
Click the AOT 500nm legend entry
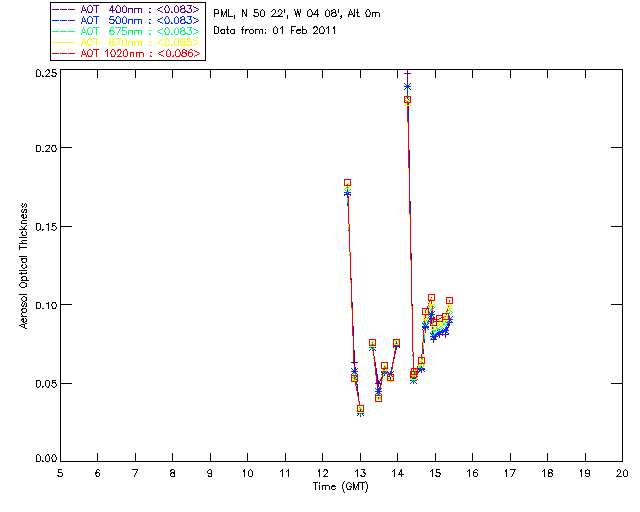126,20
